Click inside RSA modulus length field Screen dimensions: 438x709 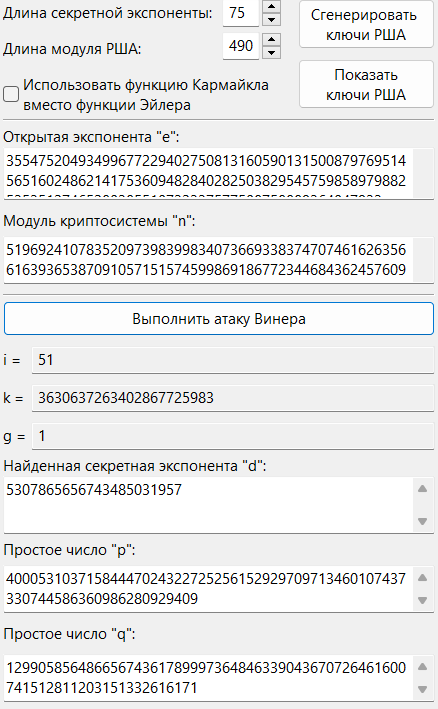[x=240, y=46]
